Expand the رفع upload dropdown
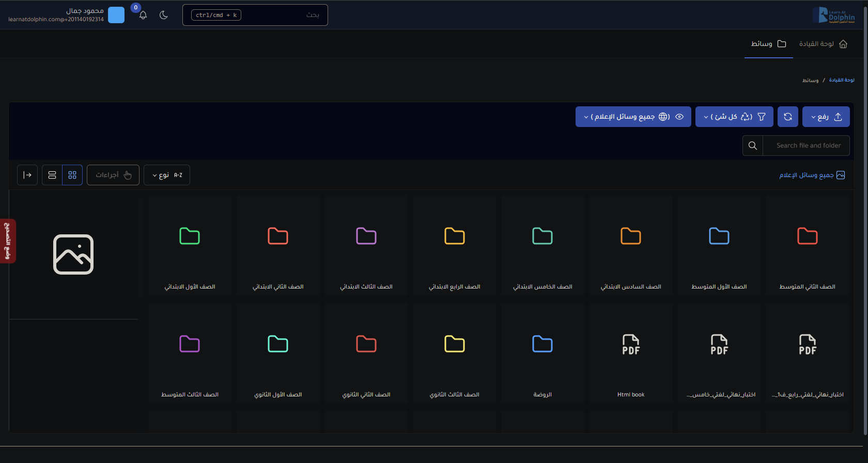The width and height of the screenshot is (868, 463). (826, 117)
